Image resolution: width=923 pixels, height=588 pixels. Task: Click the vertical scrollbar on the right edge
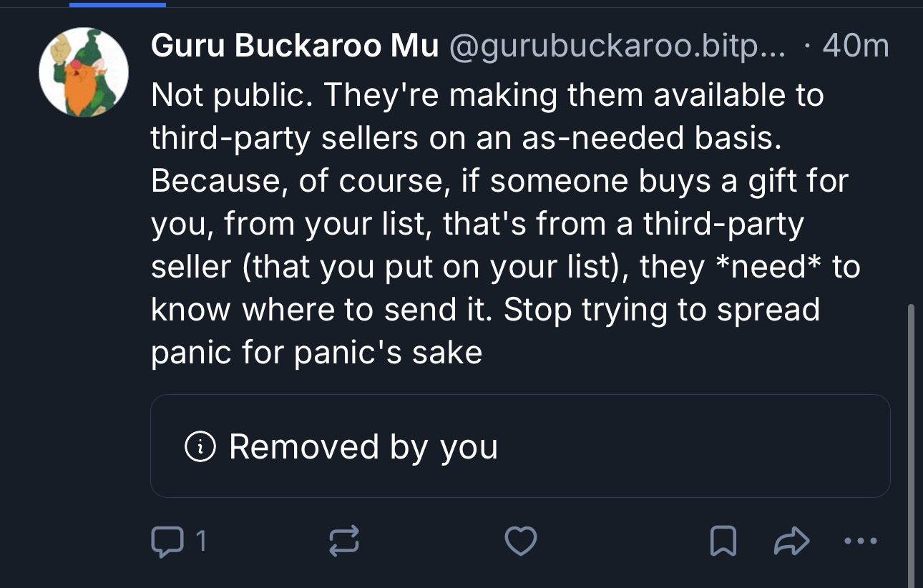(911, 429)
